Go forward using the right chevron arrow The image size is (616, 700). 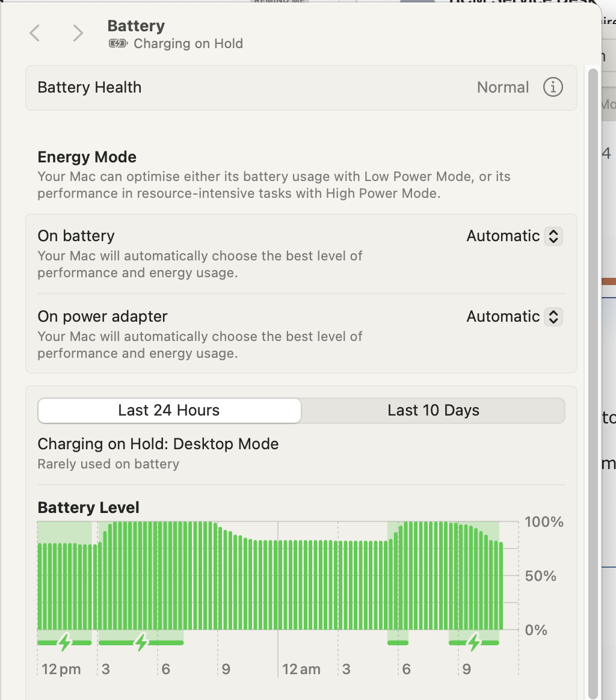pos(77,33)
